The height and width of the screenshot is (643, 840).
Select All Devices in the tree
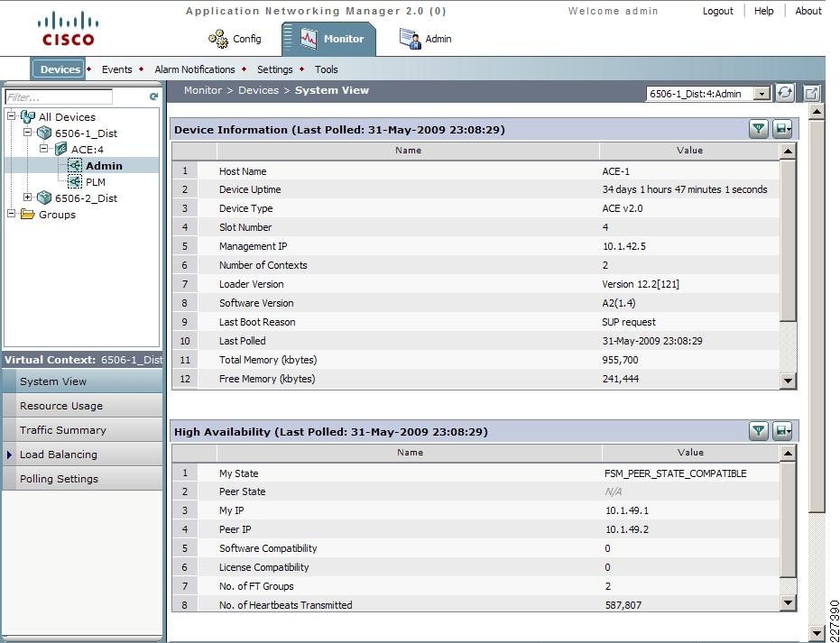67,116
